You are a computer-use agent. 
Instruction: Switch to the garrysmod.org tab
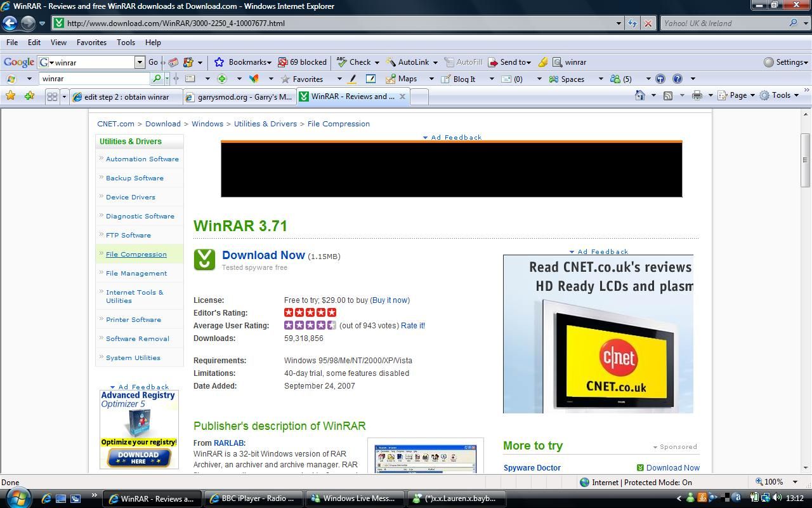coord(239,97)
